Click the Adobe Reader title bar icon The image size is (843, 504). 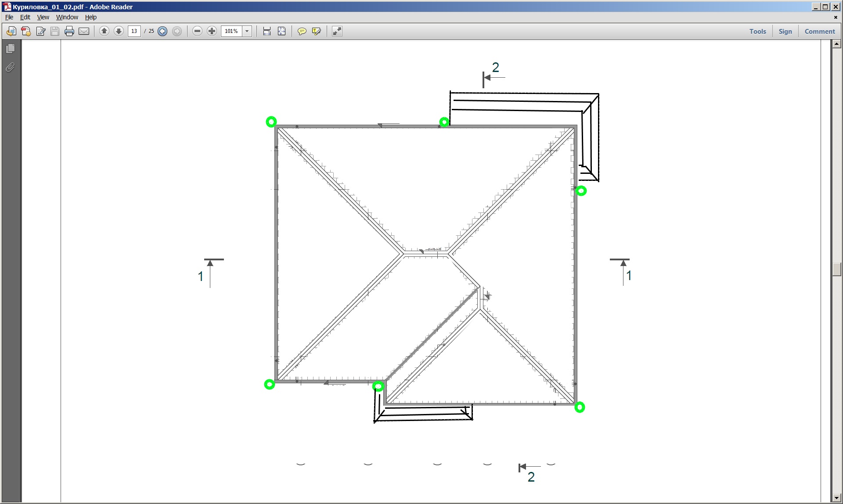(7, 7)
